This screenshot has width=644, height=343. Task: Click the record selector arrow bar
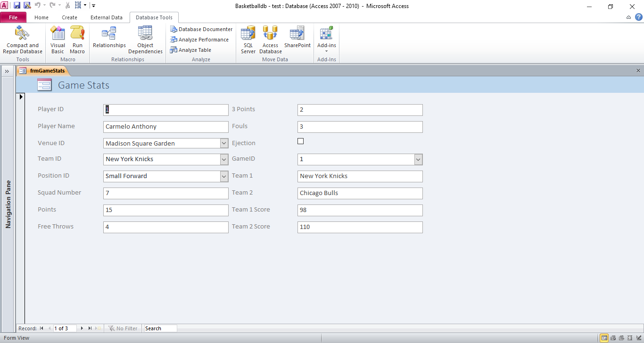(20, 208)
